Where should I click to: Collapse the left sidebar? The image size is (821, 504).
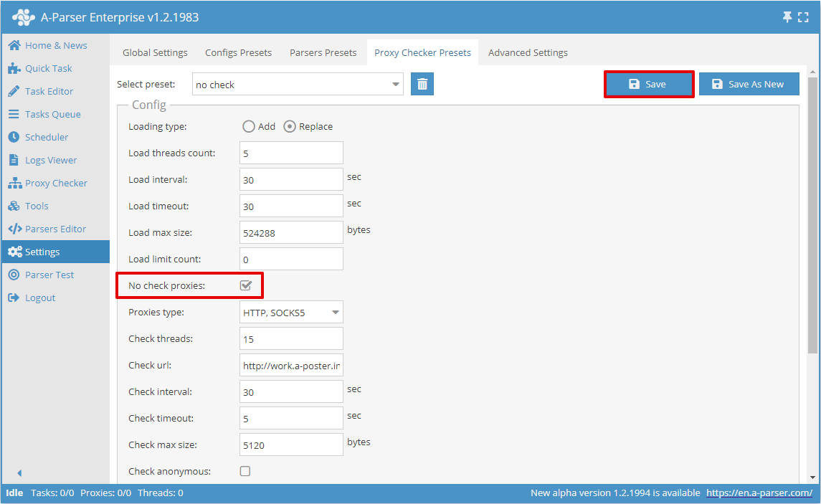(19, 473)
